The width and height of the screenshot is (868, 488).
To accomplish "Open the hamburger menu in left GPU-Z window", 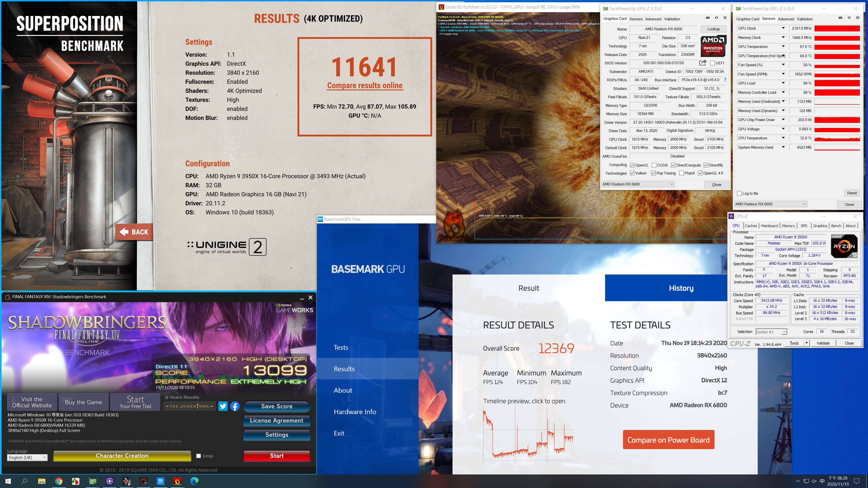I will (725, 18).
